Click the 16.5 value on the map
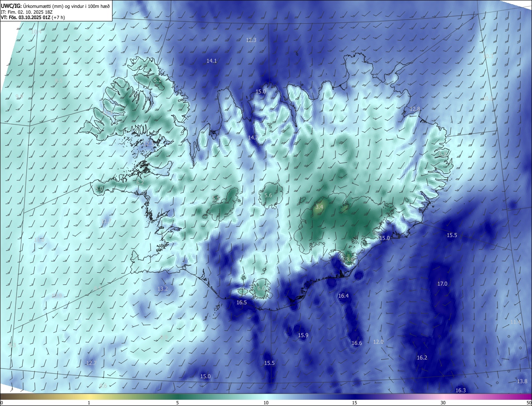This screenshot has height=406, width=532. [241, 303]
